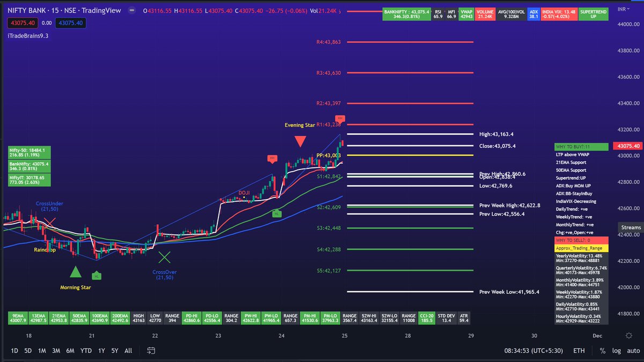Select the All time range
The width and height of the screenshot is (644, 362).
pos(128,351)
